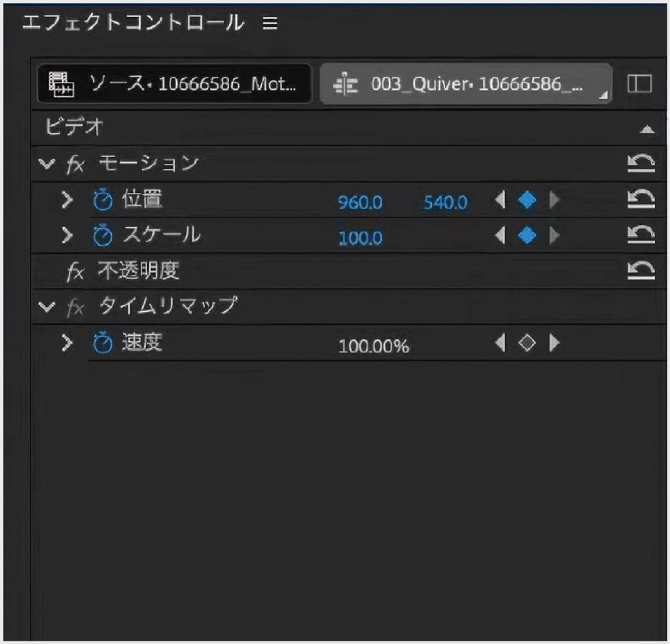Image resolution: width=670 pixels, height=644 pixels.
Task: Add or remove Scale keyframe diamond
Action: coord(527,236)
